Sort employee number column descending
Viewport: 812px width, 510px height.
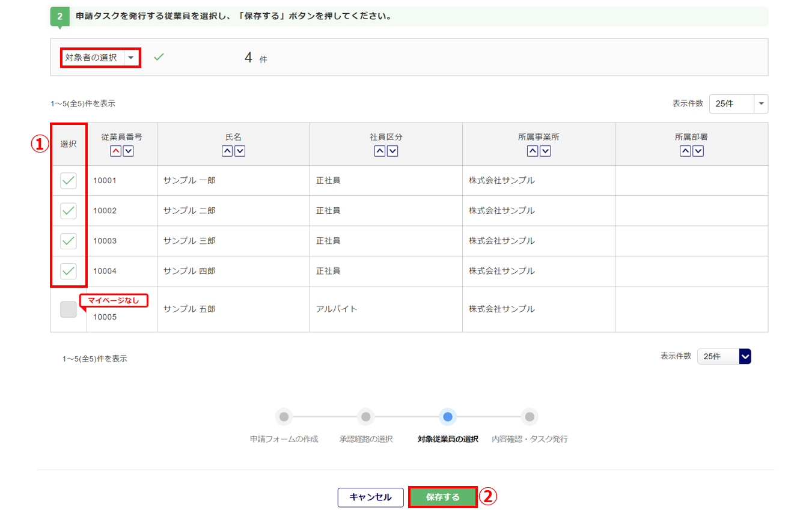[x=128, y=151]
